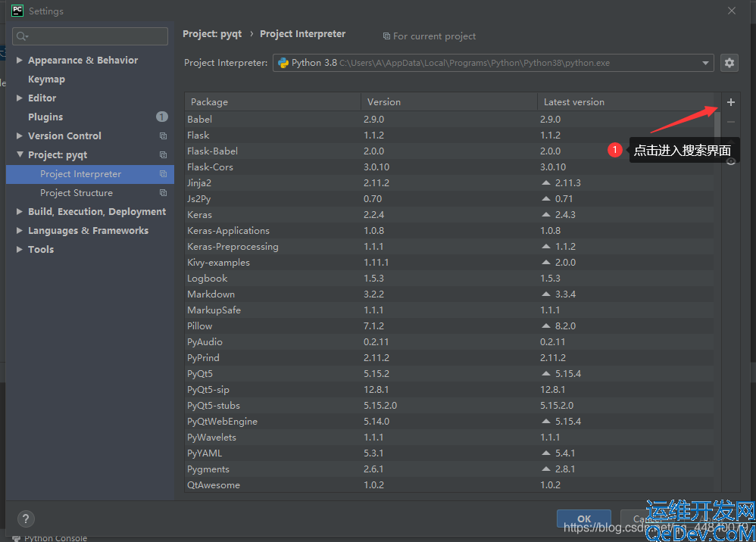Open the interpreter gear settings icon
Image resolution: width=756 pixels, height=542 pixels.
pyautogui.click(x=729, y=63)
